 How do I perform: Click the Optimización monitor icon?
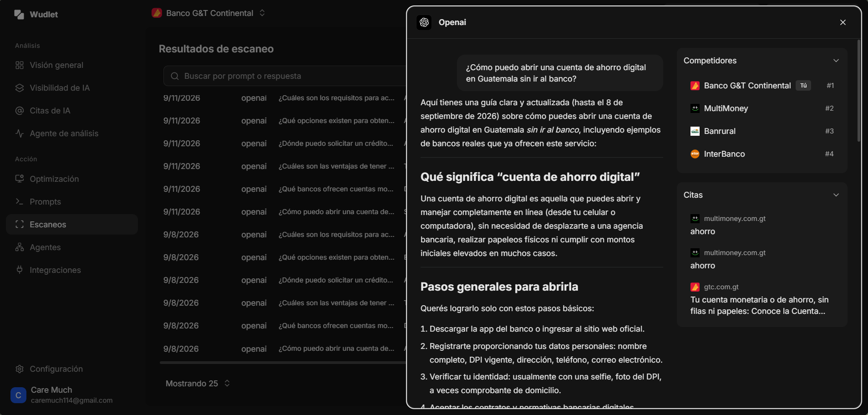(20, 179)
